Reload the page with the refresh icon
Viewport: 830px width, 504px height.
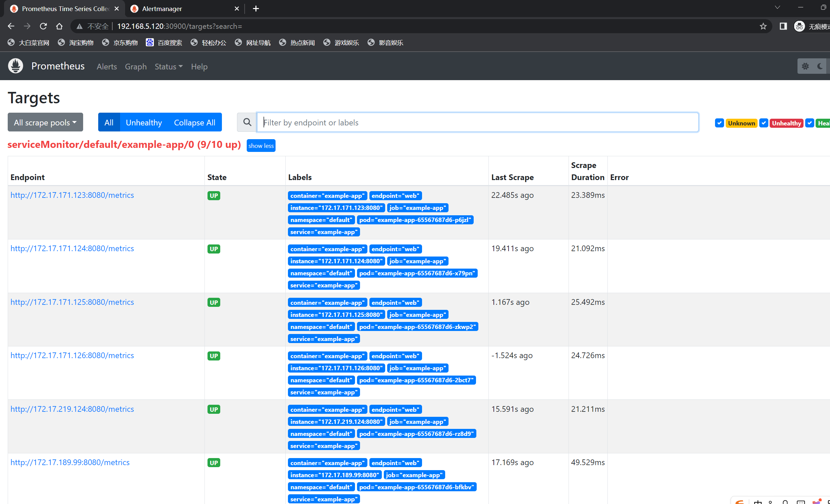[43, 26]
